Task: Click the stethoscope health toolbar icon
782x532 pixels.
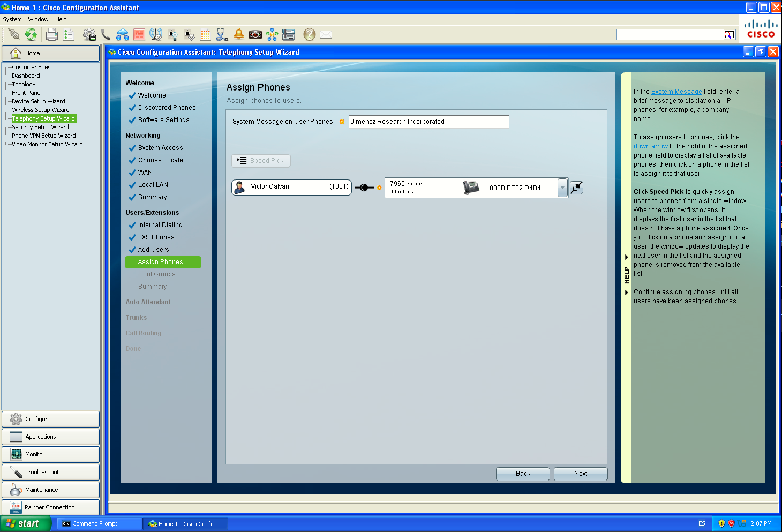Action: point(222,35)
